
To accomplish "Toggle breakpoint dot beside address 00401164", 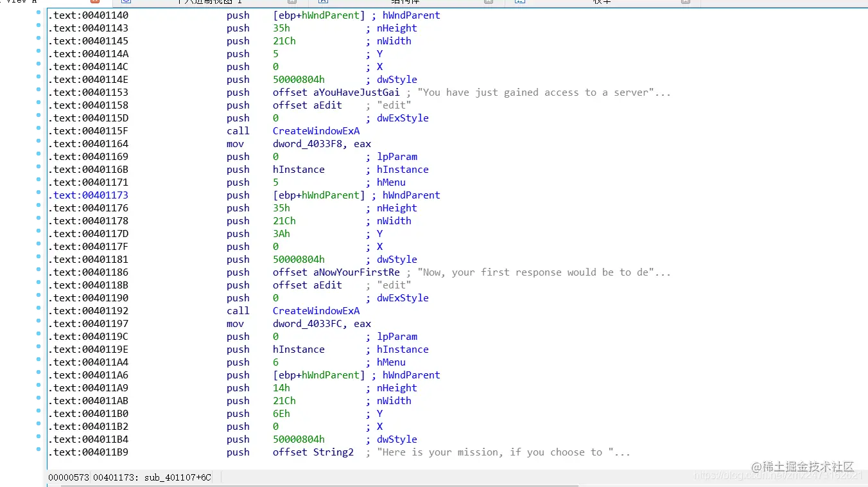I will [x=39, y=141].
